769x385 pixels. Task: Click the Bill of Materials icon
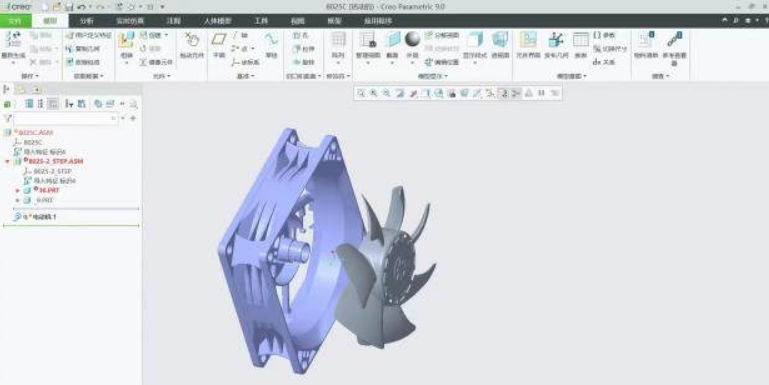click(646, 40)
